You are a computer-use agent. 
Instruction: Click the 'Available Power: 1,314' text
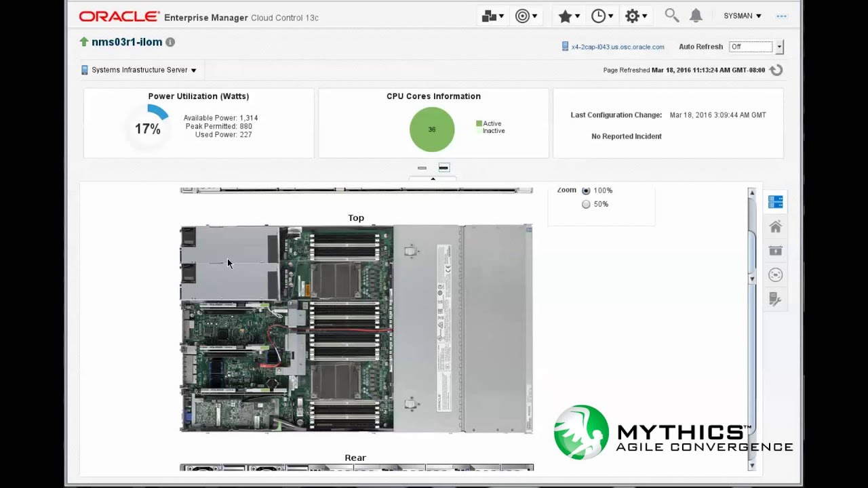(x=220, y=118)
